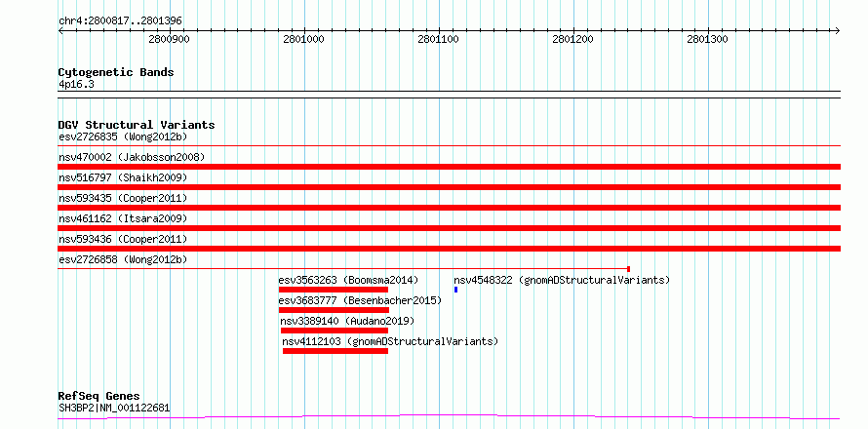
Task: Click the red end marker of esv2726858
Action: click(628, 269)
